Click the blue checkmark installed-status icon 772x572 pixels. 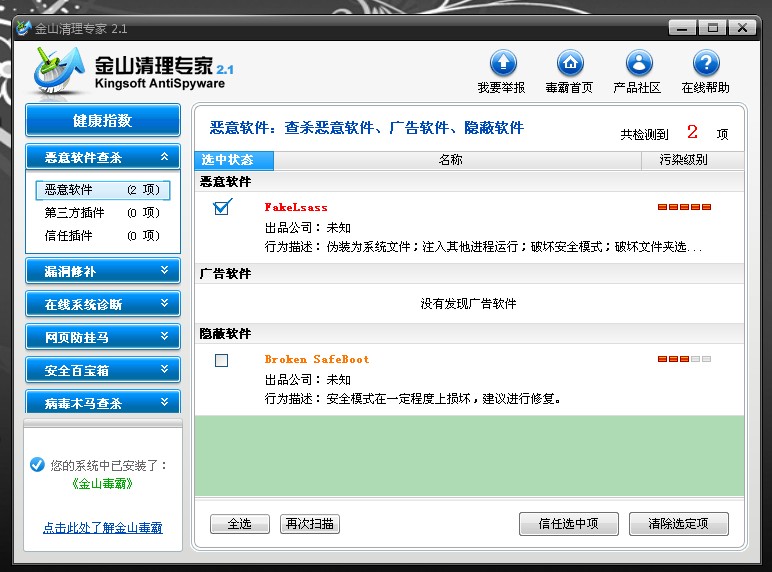[37, 464]
